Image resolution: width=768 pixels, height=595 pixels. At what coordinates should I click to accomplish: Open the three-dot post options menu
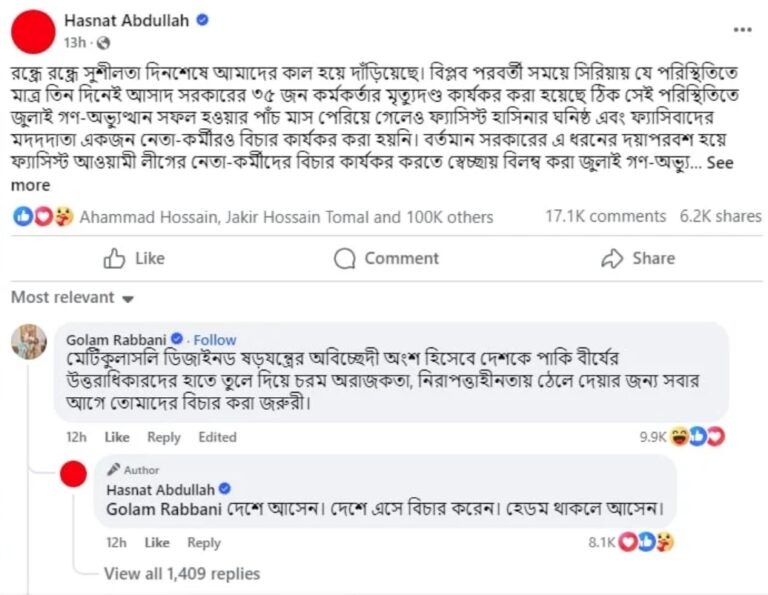pos(743,30)
